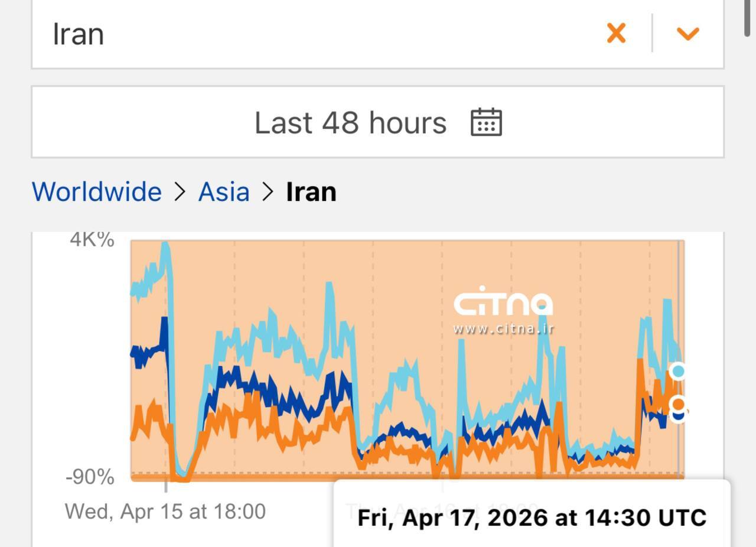Click the Fri, Apr 17, 2026 tooltip text
This screenshot has height=547, width=756.
tap(532, 517)
